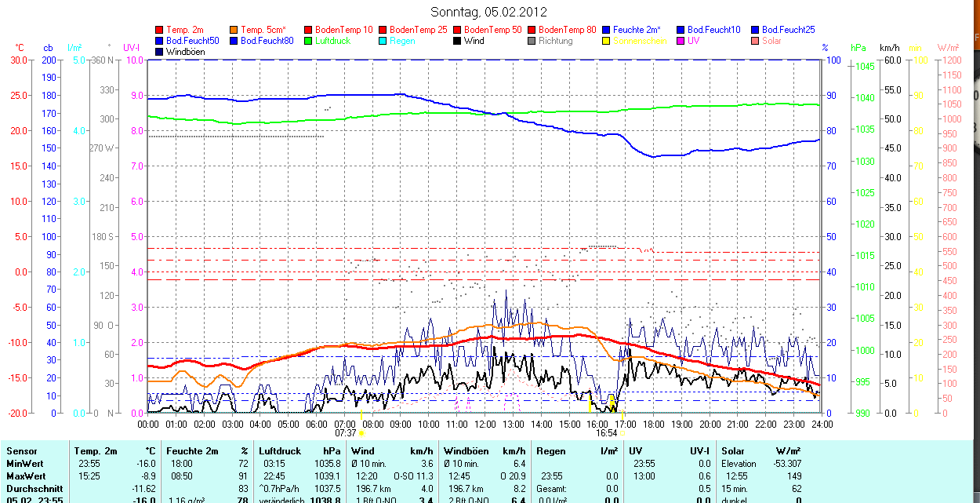Click the hPa axis unit label

coord(860,48)
